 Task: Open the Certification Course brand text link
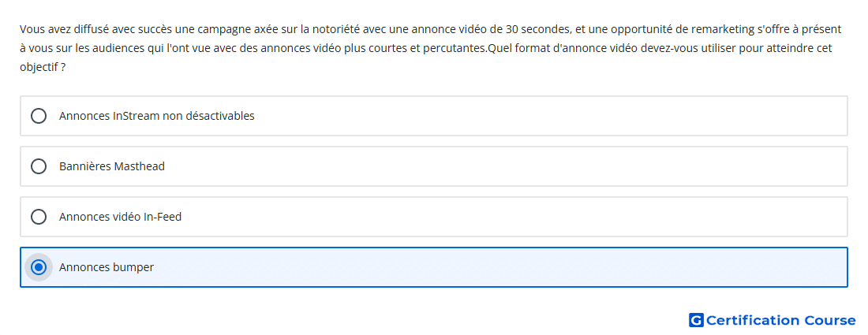click(781, 320)
